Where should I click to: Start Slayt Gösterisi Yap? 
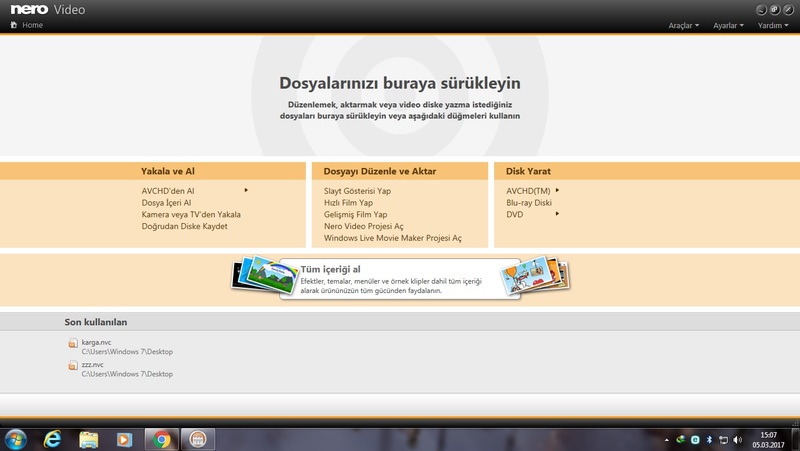coord(357,191)
